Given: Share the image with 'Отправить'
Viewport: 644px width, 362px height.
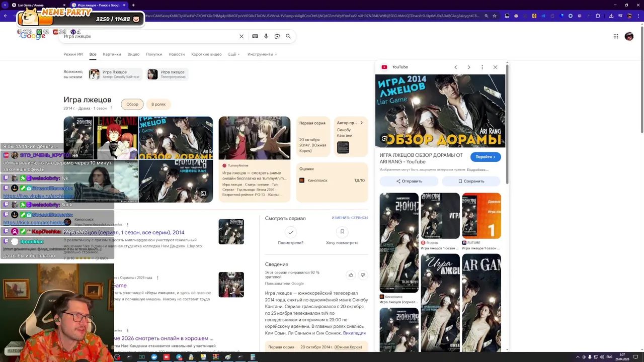Looking at the screenshot, I should 409,181.
